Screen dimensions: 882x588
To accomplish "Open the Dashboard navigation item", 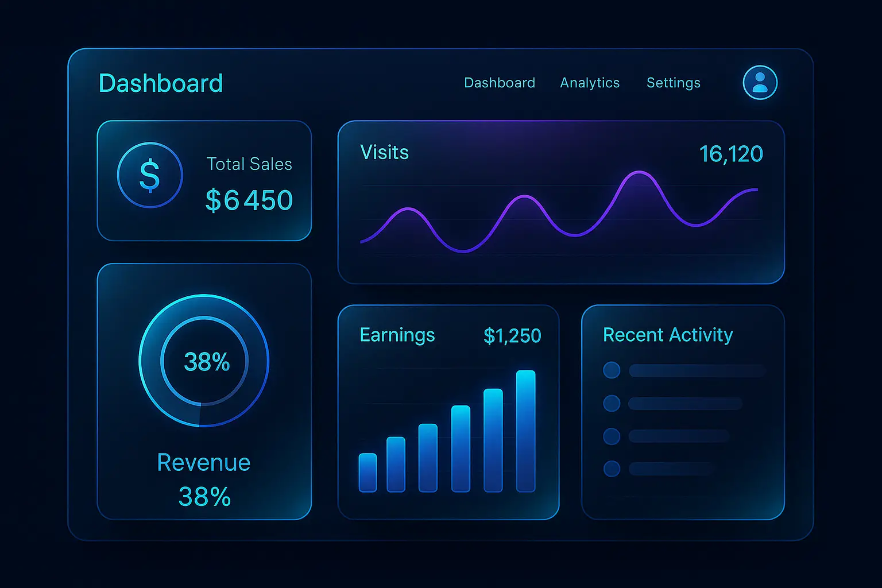I will [499, 83].
